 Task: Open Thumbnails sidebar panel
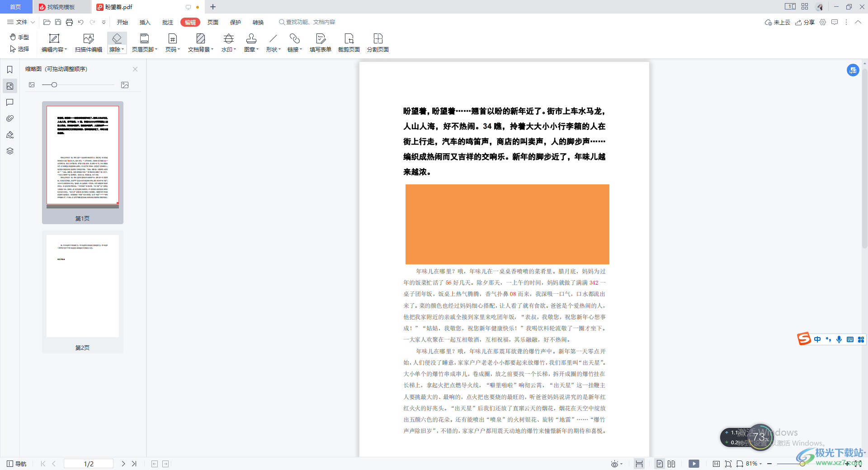(x=9, y=86)
